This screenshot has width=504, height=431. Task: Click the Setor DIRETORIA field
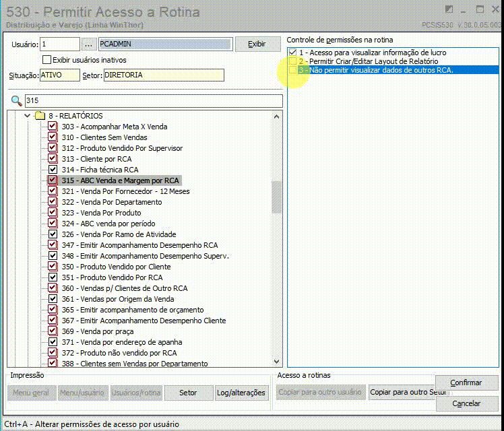[x=164, y=75]
